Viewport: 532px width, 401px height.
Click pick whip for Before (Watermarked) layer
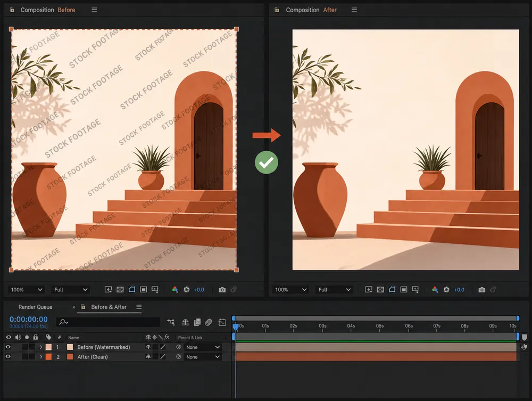(x=179, y=347)
